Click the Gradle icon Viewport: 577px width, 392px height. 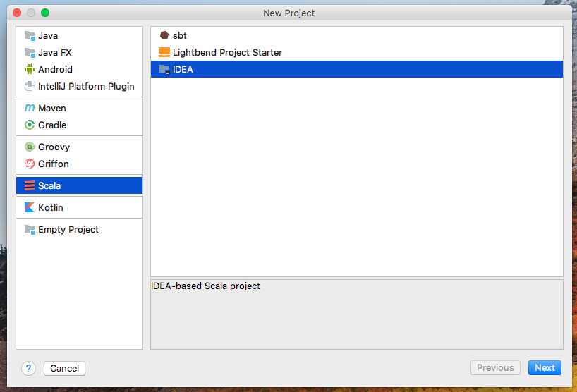point(30,125)
